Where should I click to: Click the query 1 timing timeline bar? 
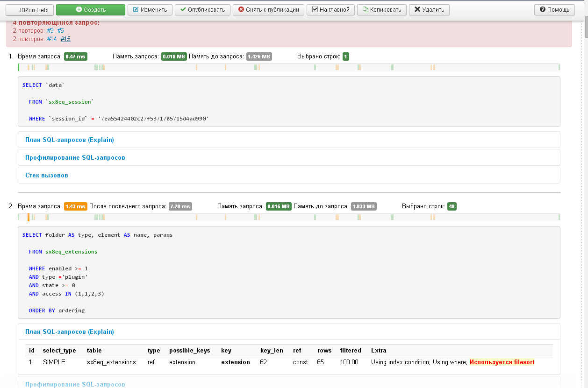pos(288,67)
